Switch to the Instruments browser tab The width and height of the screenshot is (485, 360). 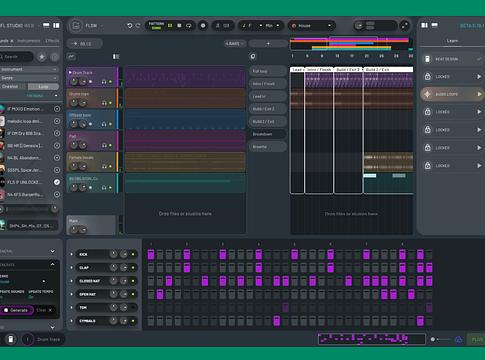tap(29, 41)
